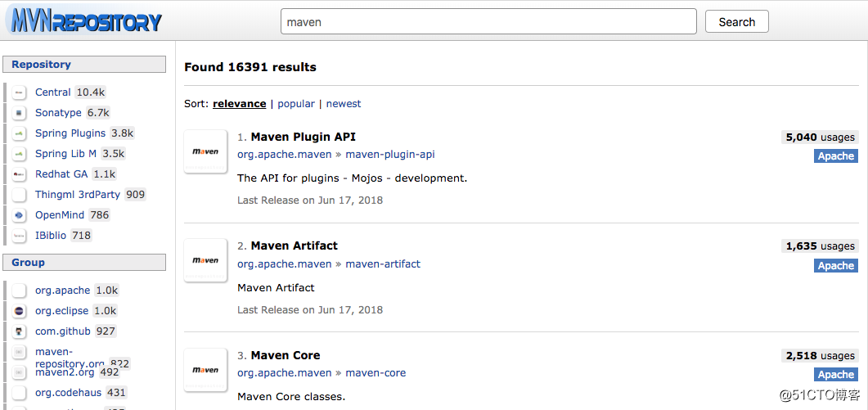Filter by maven-repository.org group
868x410 pixels.
[x=70, y=358]
